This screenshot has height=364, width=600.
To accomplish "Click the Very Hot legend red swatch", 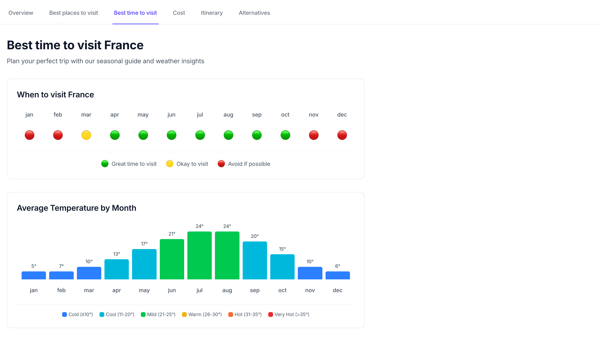I will (x=270, y=314).
